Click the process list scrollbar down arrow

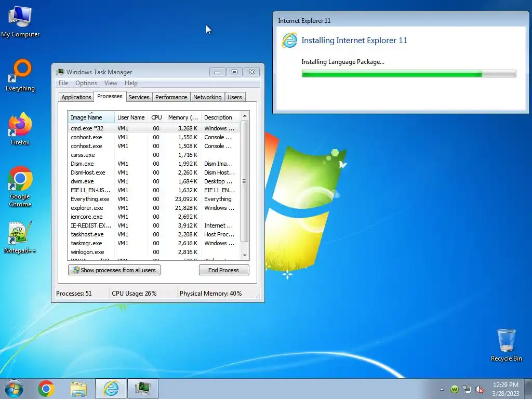(x=245, y=256)
